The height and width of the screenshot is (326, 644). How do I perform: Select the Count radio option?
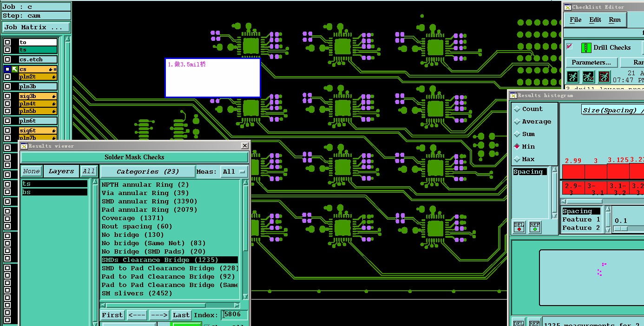click(x=517, y=109)
